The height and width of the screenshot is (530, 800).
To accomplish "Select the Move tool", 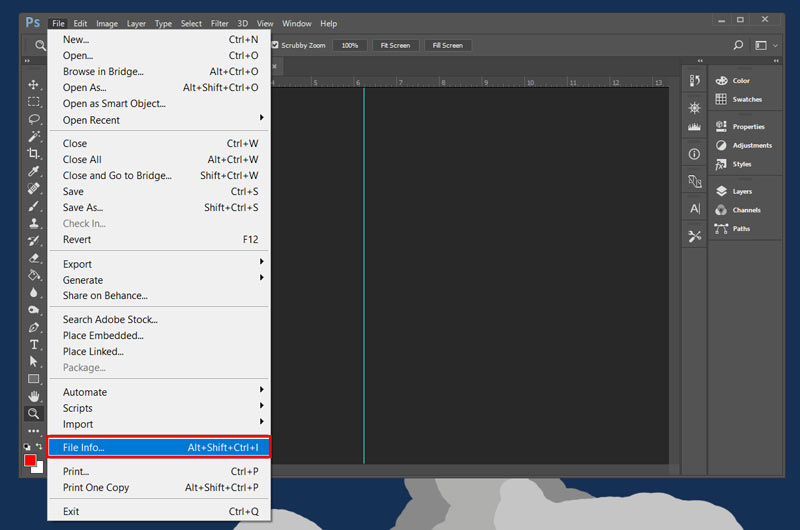I will 34,85.
